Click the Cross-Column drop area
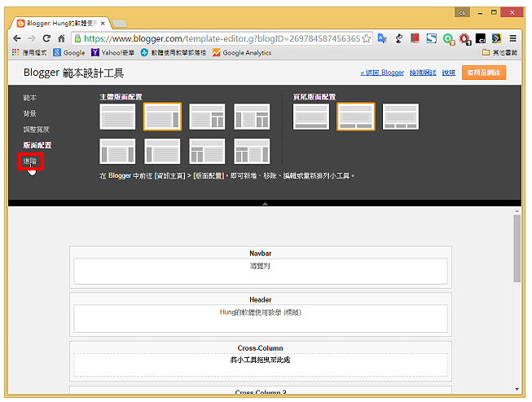This screenshot has width=532, height=402. (x=261, y=364)
